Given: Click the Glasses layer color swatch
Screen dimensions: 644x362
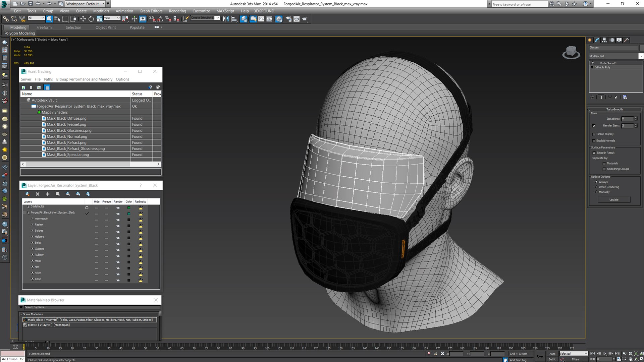Looking at the screenshot, I should click(128, 250).
